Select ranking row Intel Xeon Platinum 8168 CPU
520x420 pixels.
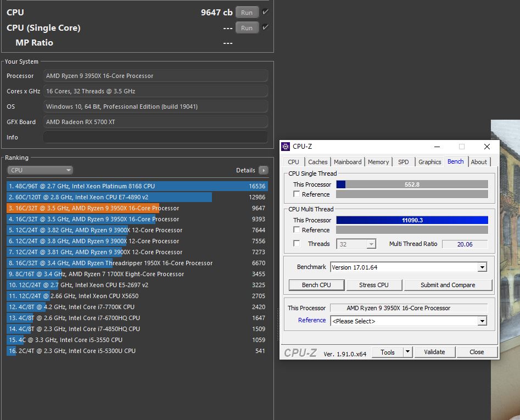pyautogui.click(x=137, y=186)
